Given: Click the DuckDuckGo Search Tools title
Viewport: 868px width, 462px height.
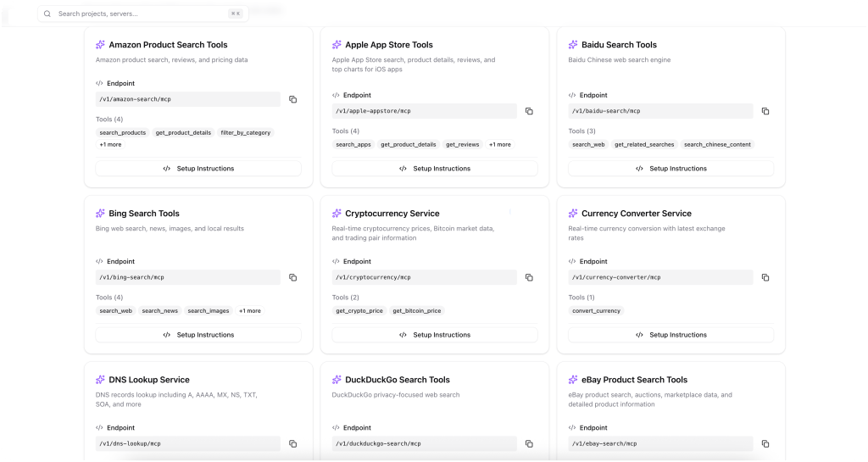Looking at the screenshot, I should [398, 380].
